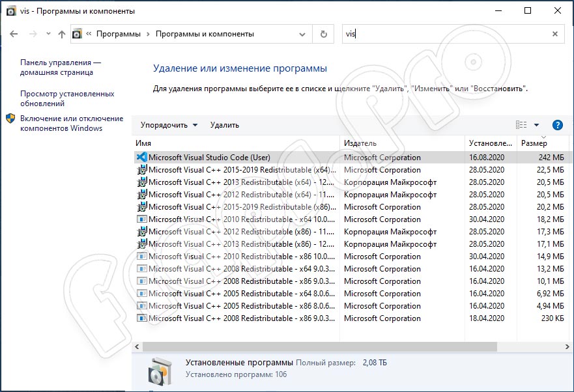The height and width of the screenshot is (392, 574).
Task: Select Visual C++ 2005 Redistributable x86 row
Action: 352,306
